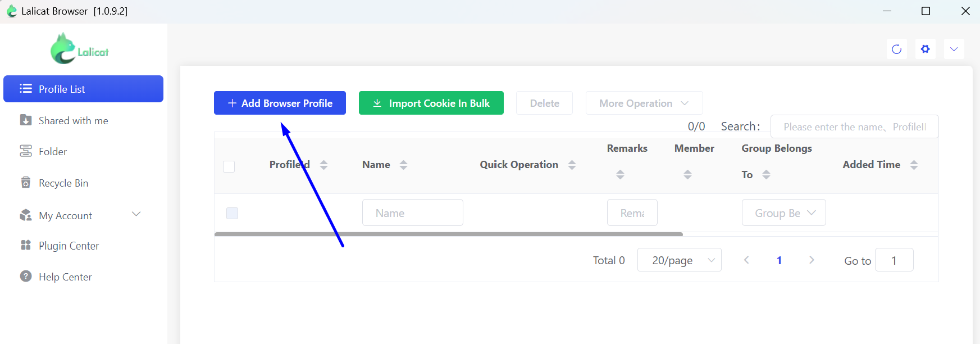Open settings via the gear icon

[x=925, y=49]
